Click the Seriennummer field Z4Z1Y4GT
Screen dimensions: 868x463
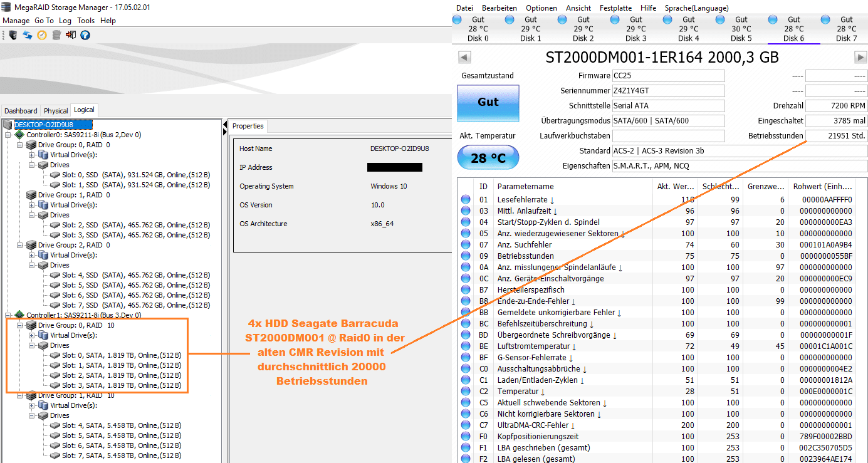coord(668,91)
